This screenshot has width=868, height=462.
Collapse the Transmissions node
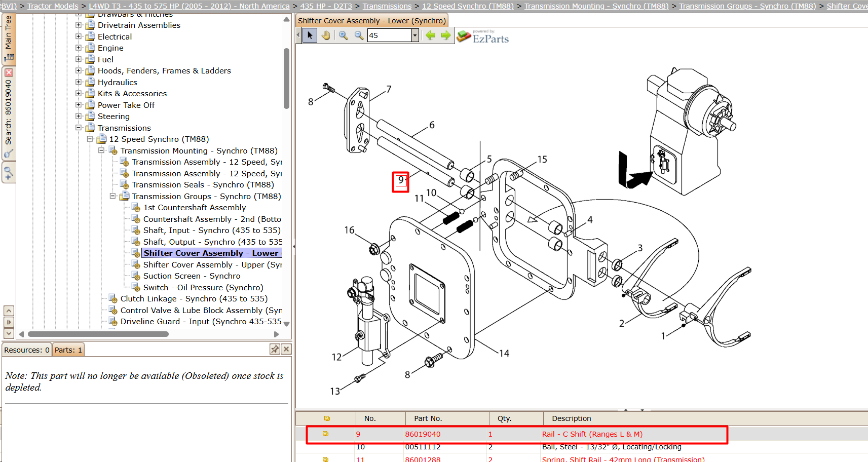tap(79, 128)
